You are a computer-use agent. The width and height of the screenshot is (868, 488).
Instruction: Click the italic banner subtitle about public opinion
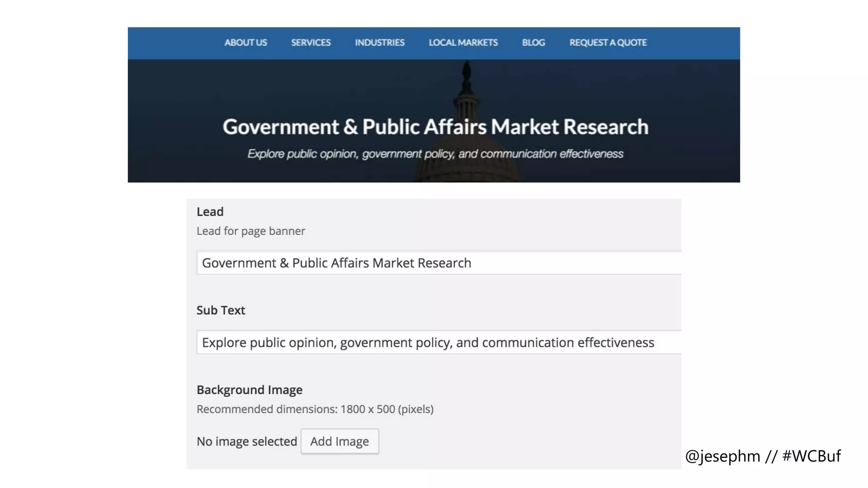point(435,154)
